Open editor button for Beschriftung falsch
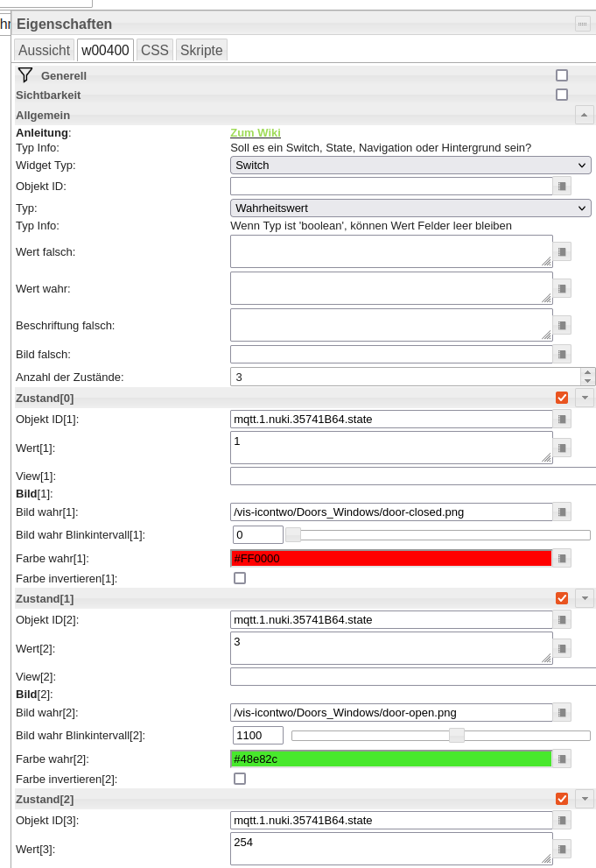The image size is (596, 868). [562, 326]
